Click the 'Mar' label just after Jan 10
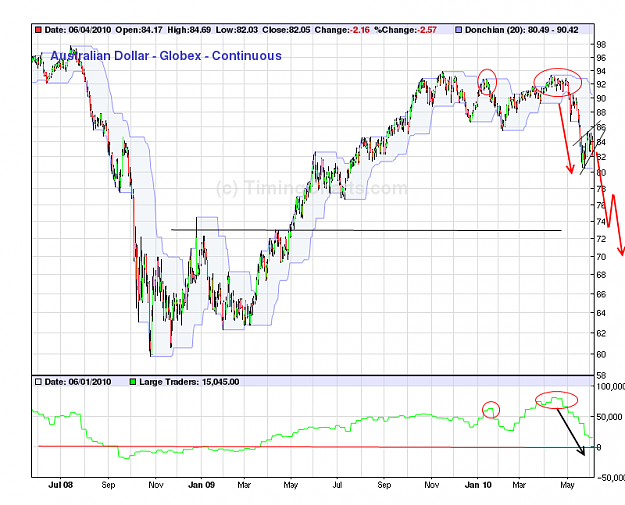The width and height of the screenshot is (625, 505). point(519,485)
